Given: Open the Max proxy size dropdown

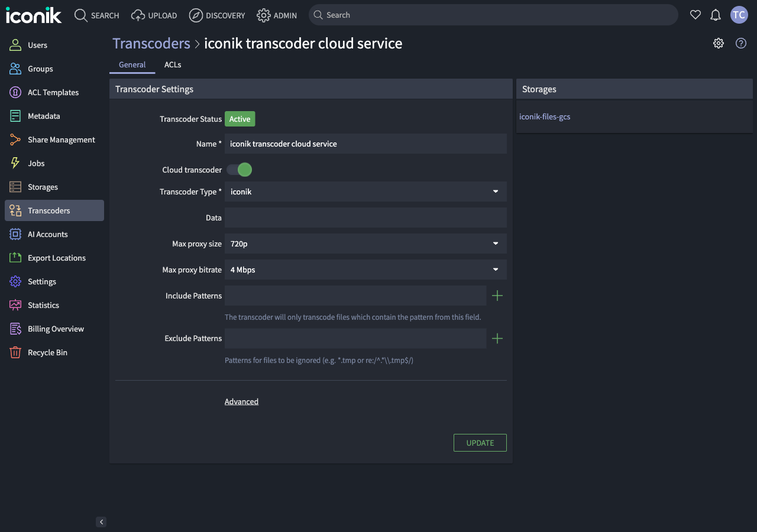Looking at the screenshot, I should tap(365, 244).
